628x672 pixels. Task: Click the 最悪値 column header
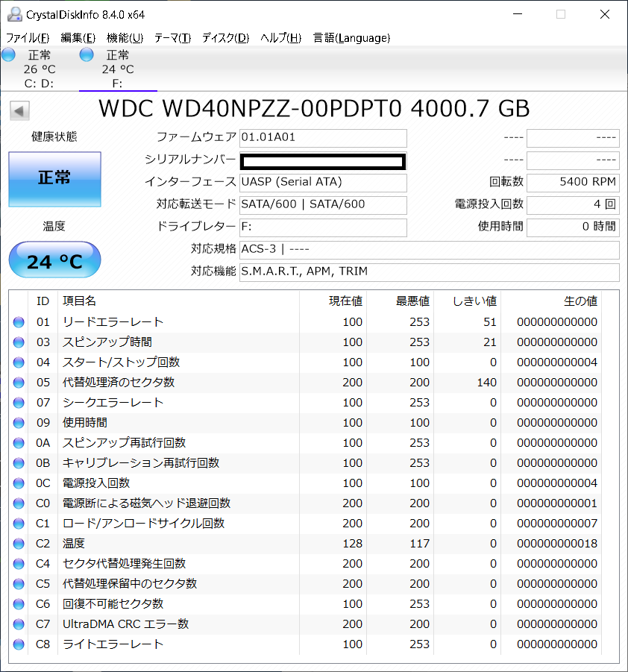(x=400, y=301)
